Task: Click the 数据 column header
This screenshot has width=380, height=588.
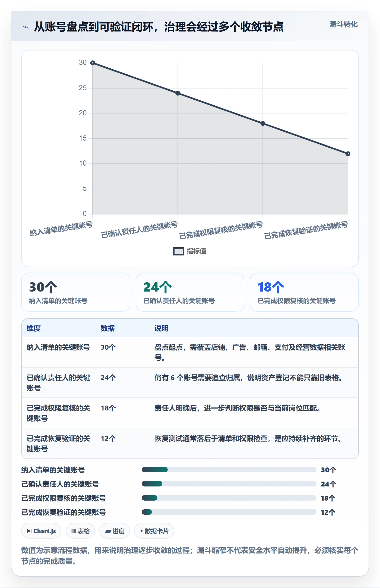Action: point(108,328)
